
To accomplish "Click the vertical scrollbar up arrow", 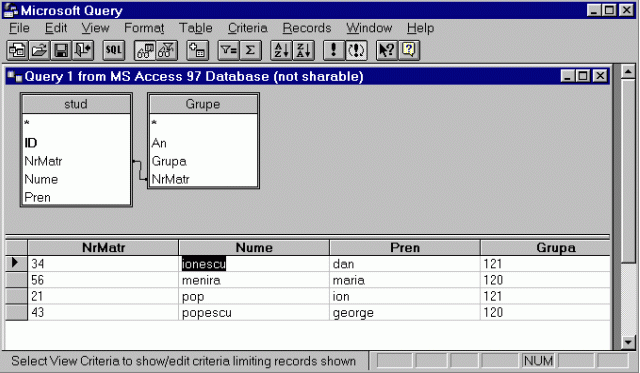I will coord(628,72).
